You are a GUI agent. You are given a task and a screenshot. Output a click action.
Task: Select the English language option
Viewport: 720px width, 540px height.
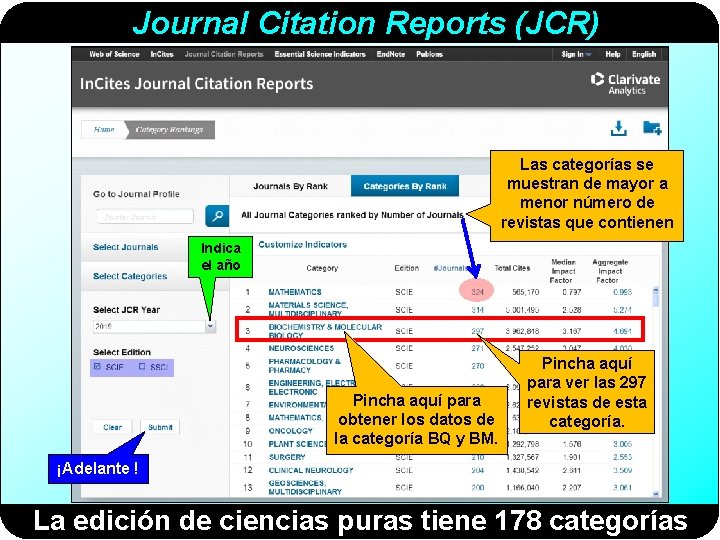tap(644, 54)
